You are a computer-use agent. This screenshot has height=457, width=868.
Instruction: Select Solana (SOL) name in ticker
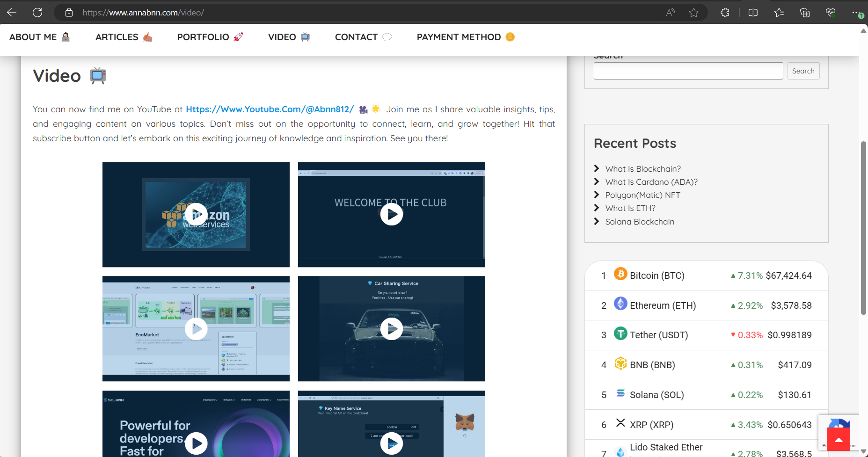click(657, 395)
